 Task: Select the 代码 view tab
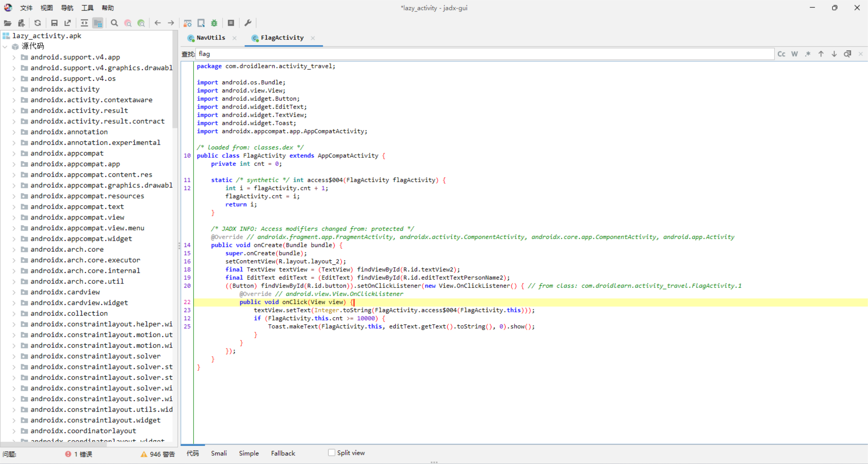click(x=193, y=453)
